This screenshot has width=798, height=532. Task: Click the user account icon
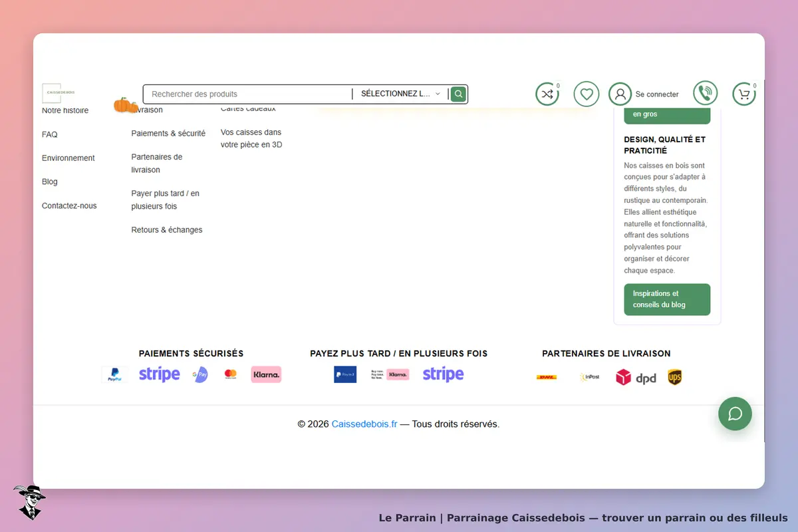(x=620, y=94)
